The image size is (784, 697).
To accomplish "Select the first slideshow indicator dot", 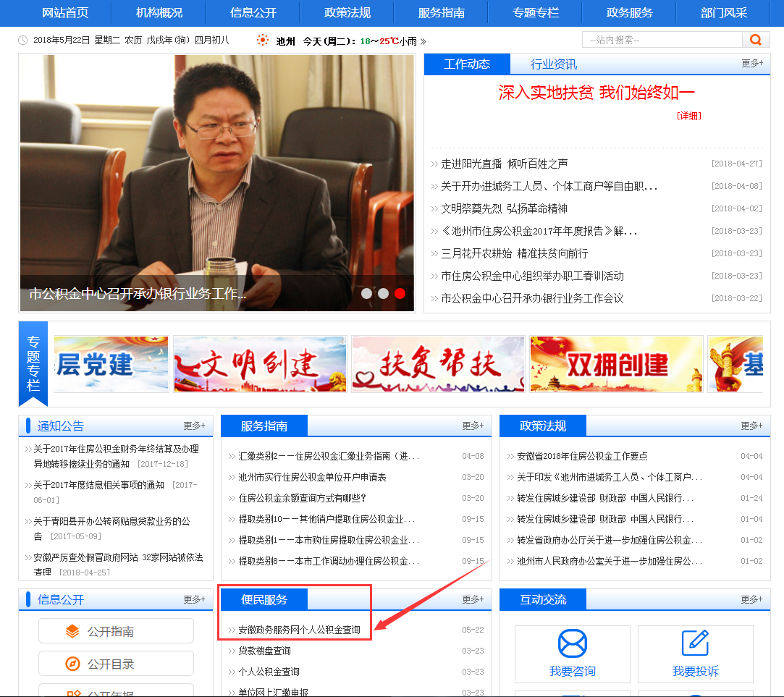I will pyautogui.click(x=366, y=293).
